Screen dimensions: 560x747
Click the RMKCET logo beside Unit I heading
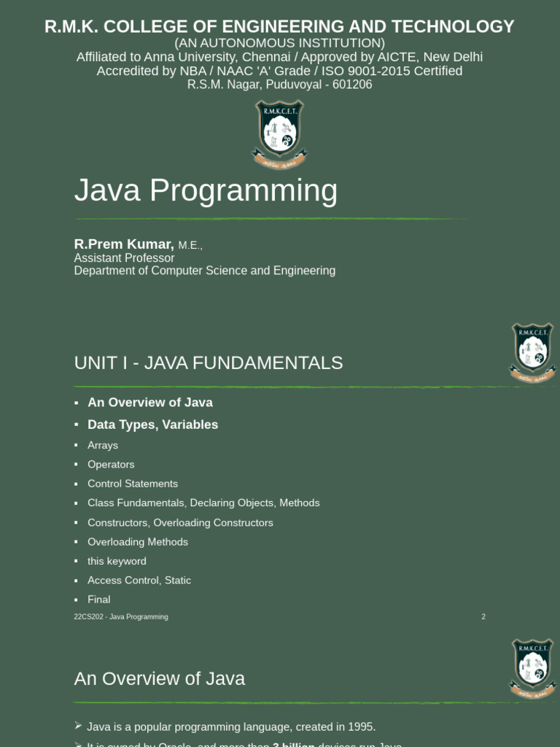(533, 353)
